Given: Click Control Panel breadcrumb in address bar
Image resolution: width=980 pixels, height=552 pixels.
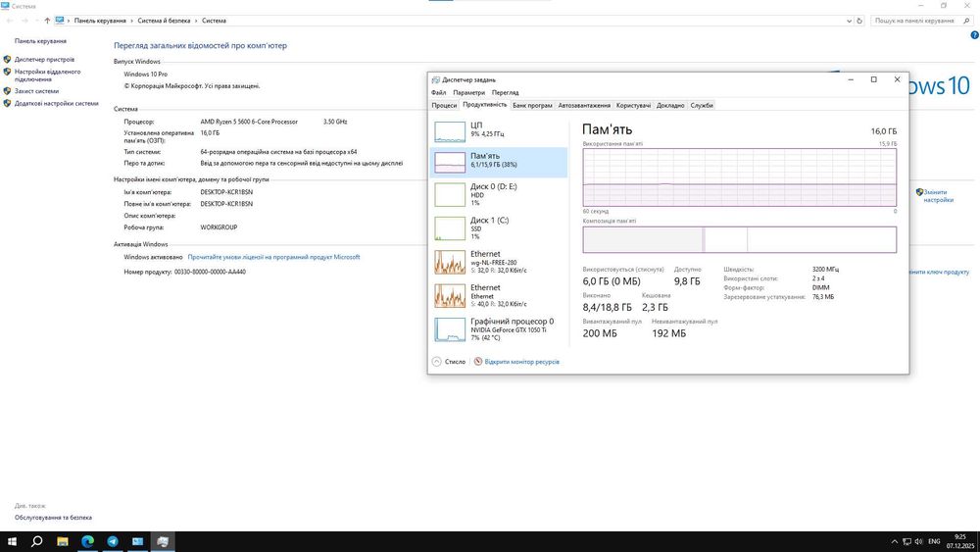Looking at the screenshot, I should (100, 21).
